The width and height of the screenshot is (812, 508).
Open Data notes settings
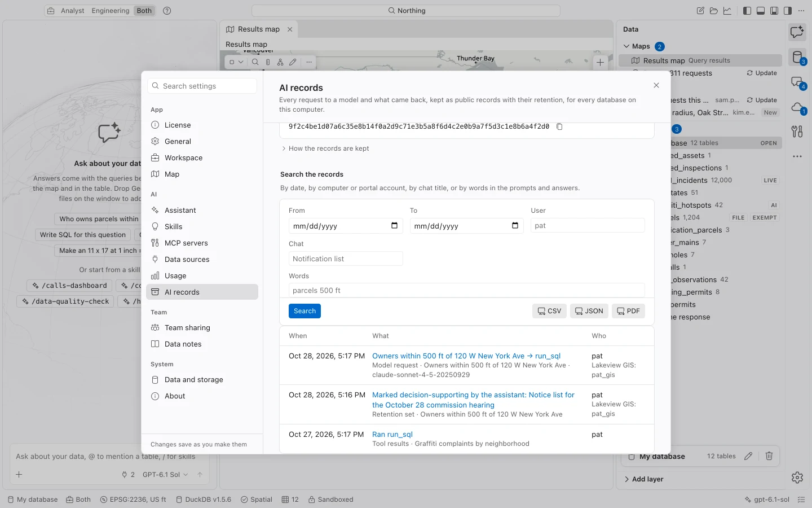click(x=202, y=344)
